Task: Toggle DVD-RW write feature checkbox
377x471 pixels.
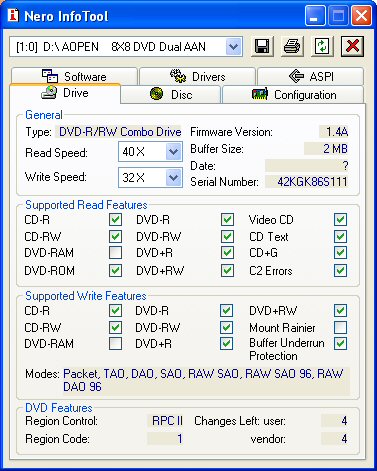Action: point(226,327)
